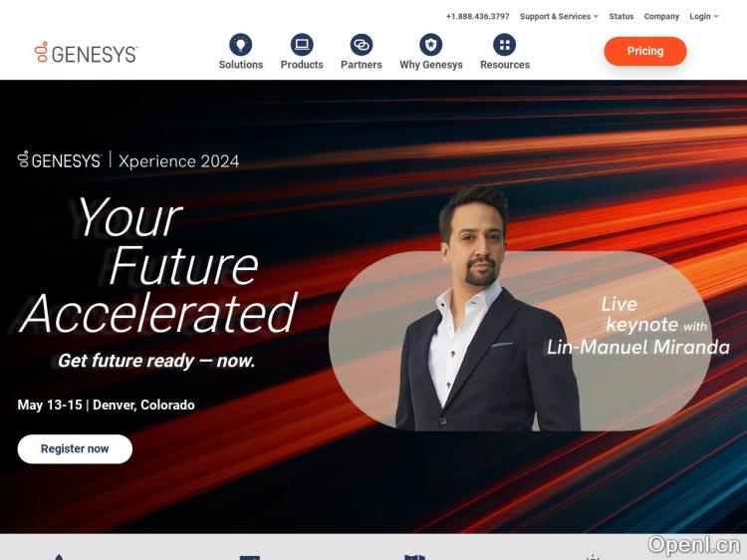Click the linked-circles Partners icon

(x=362, y=45)
